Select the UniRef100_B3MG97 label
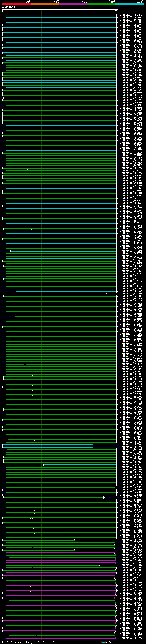This screenshot has width=146, height=644. 131,357
